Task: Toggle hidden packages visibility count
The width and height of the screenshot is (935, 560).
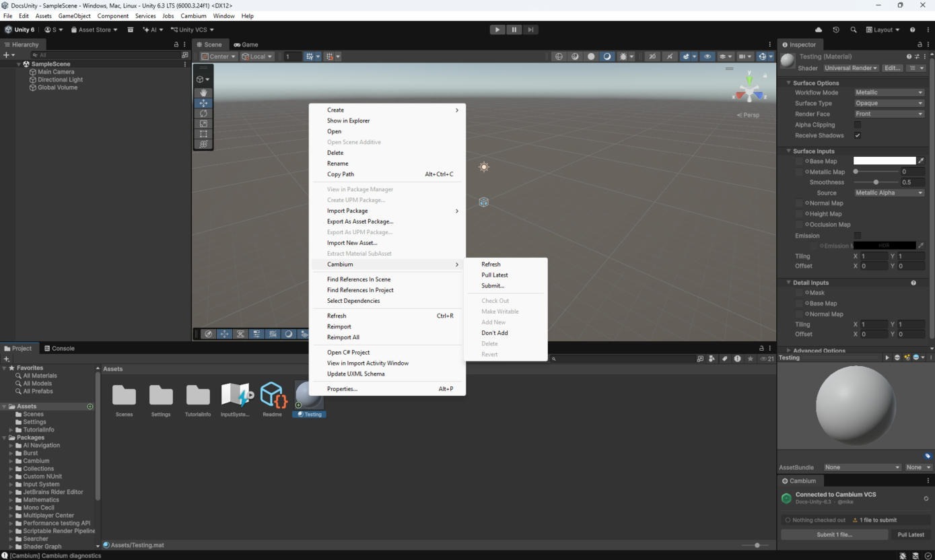Action: pyautogui.click(x=767, y=359)
